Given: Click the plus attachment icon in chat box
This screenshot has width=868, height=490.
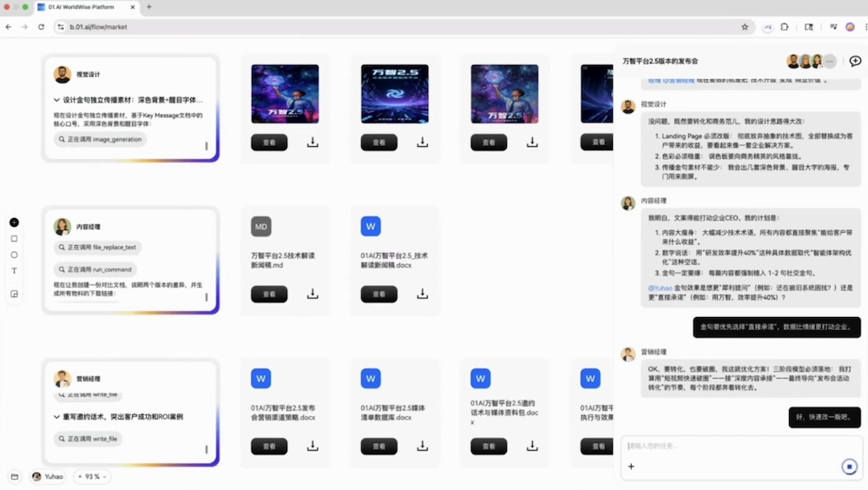Looking at the screenshot, I should tap(631, 467).
